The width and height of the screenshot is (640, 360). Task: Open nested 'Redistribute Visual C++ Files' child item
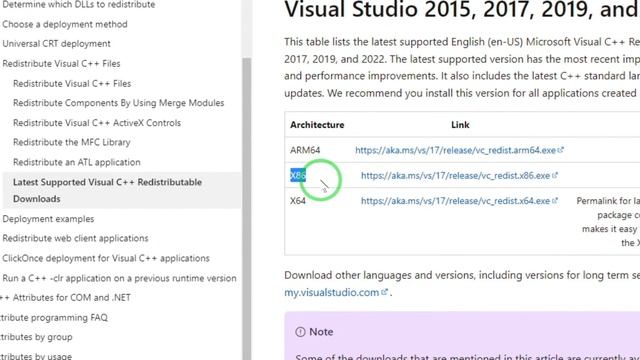[x=72, y=84]
